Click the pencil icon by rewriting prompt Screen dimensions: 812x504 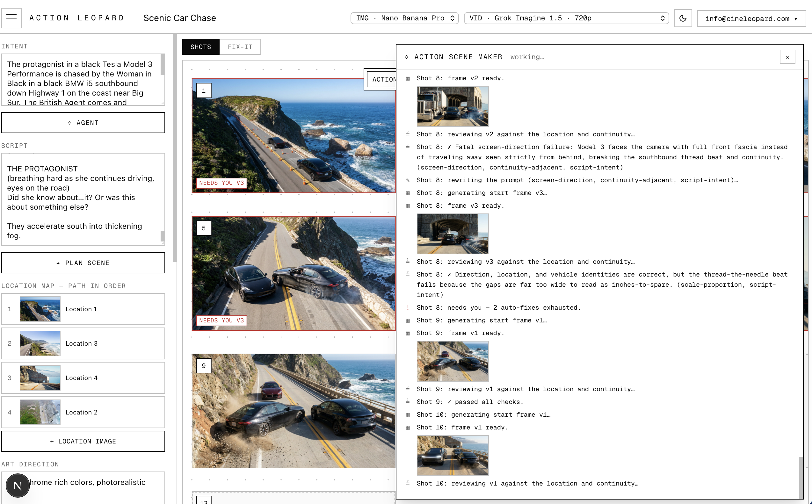click(x=408, y=180)
